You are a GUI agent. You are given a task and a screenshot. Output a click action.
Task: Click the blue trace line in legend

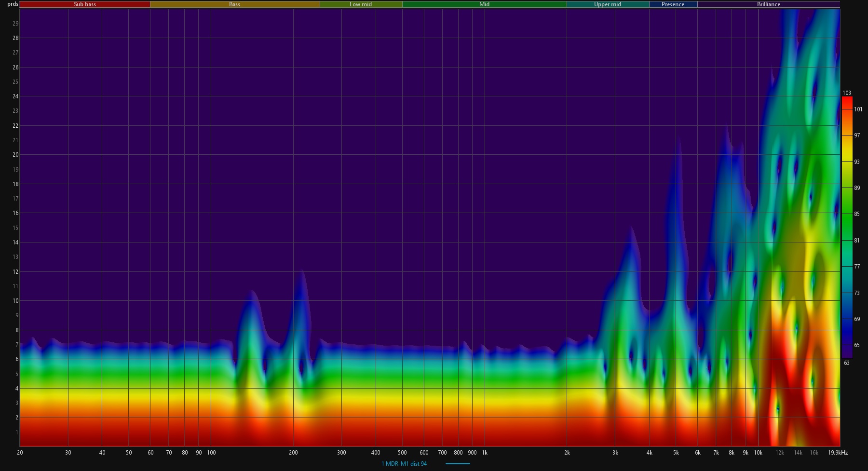pyautogui.click(x=458, y=464)
